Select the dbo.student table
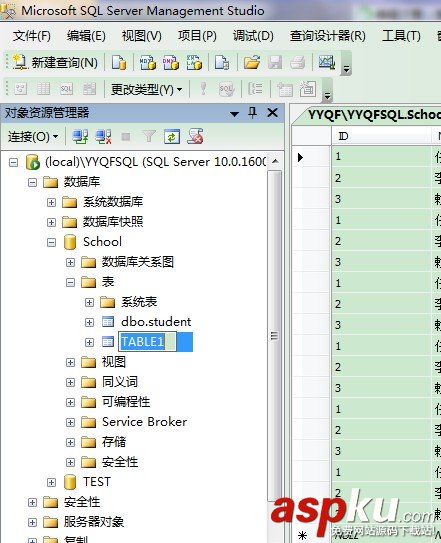Viewport: 441px width, 543px height. pos(156,322)
